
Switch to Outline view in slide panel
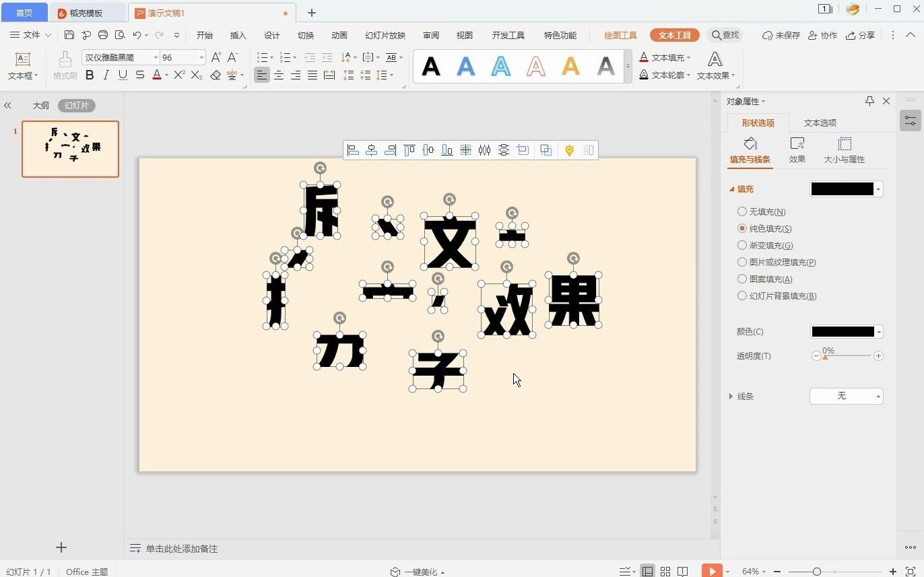41,106
